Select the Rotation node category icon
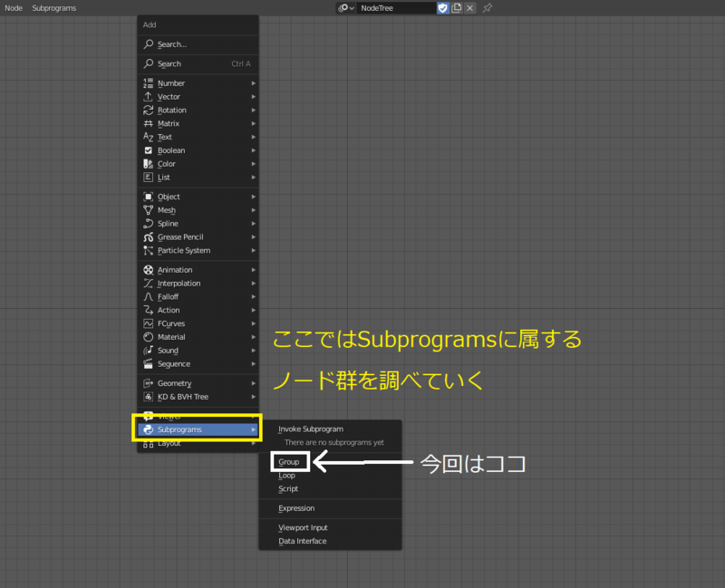 [149, 110]
